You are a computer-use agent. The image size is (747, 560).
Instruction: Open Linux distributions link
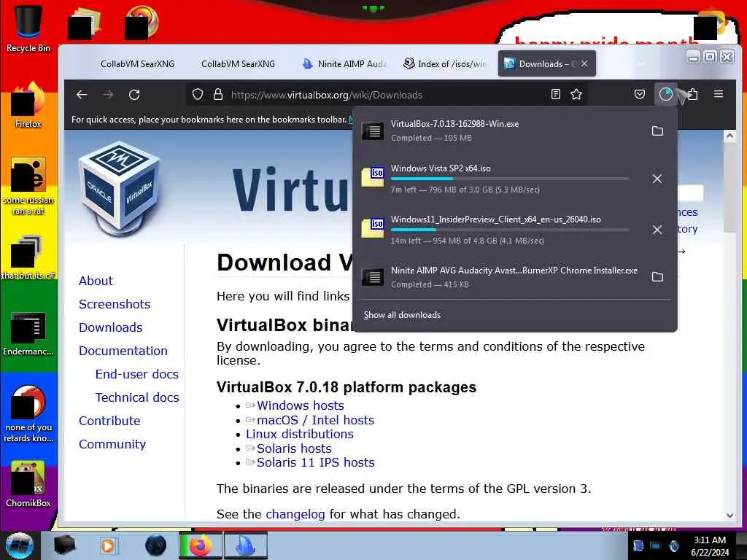pyautogui.click(x=300, y=434)
